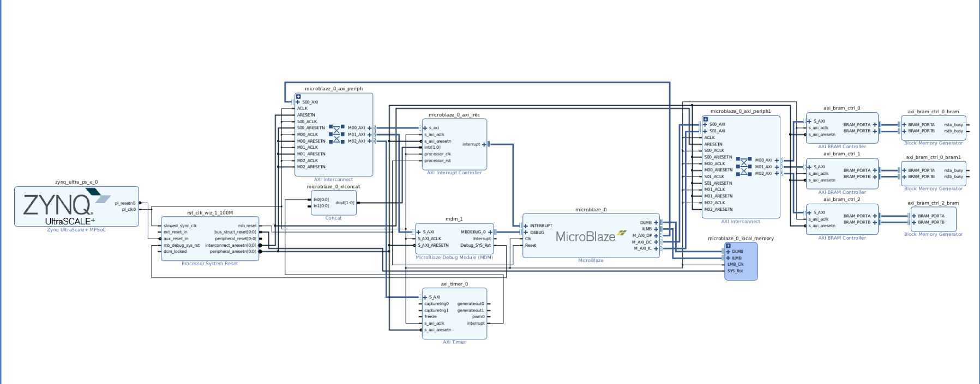Click crossbar icon inside microblaze_0_axi_periph1
980x384 pixels.
click(x=744, y=167)
